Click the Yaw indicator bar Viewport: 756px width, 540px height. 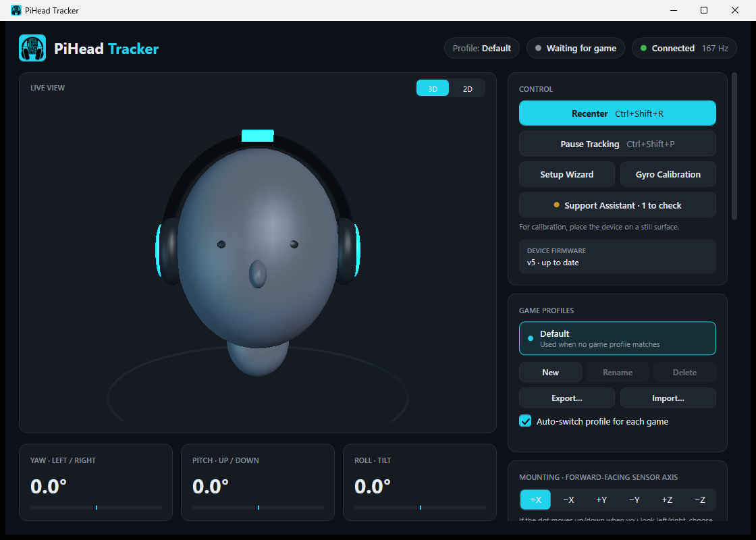click(x=96, y=507)
